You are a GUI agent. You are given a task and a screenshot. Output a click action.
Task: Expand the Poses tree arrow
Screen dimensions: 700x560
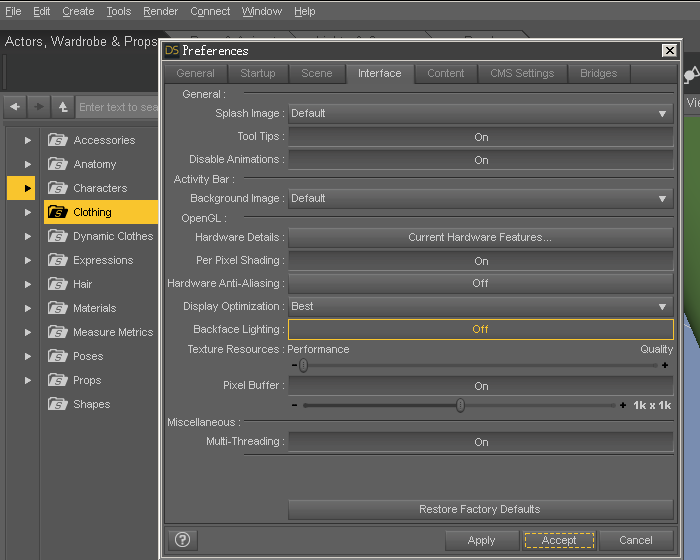(x=28, y=356)
